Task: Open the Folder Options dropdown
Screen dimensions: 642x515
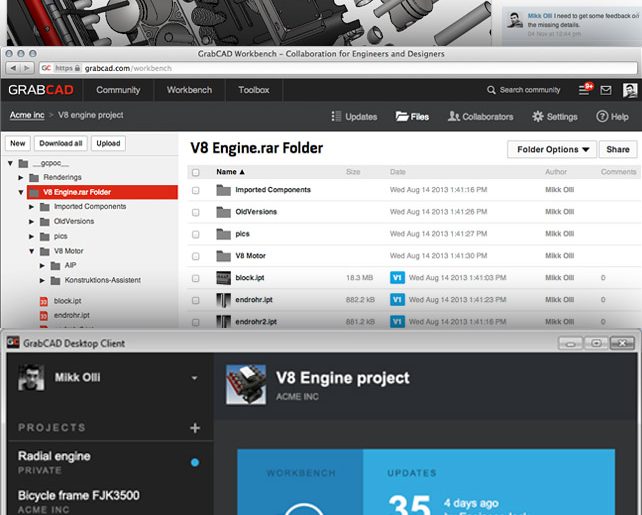Action: point(551,149)
